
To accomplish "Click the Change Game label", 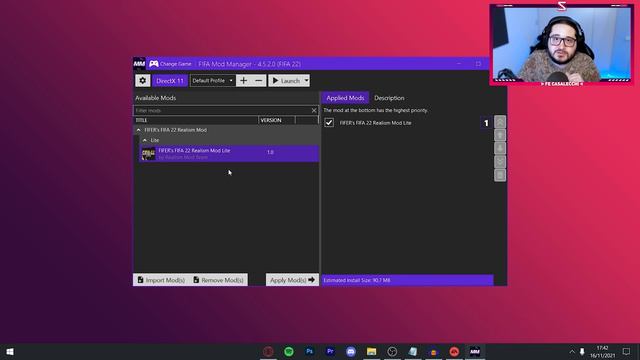I will 176,64.
